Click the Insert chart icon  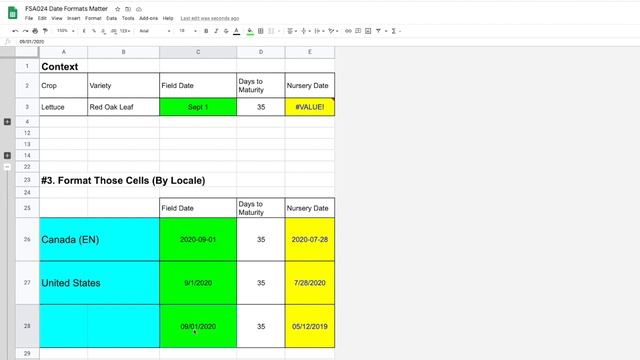(368, 31)
